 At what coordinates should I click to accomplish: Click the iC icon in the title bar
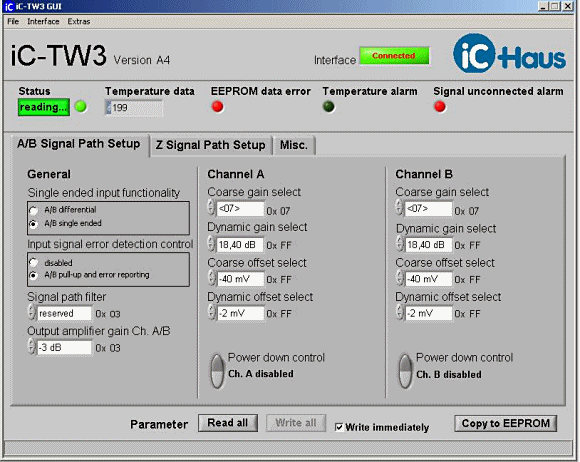[x=9, y=6]
